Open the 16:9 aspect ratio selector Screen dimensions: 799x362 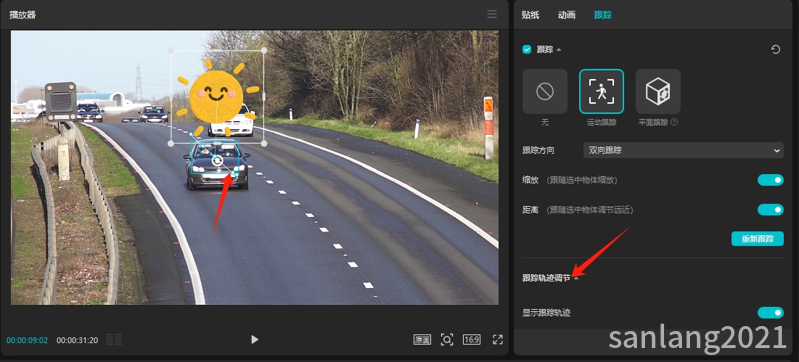pos(471,340)
